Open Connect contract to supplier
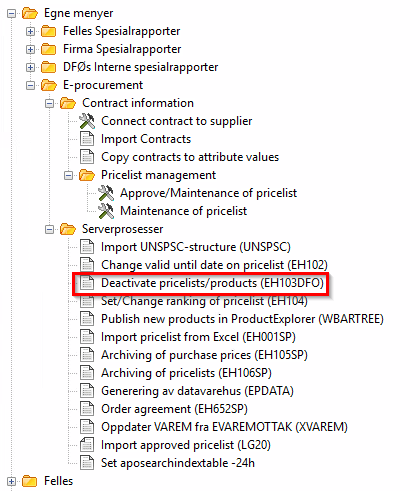 click(x=177, y=121)
